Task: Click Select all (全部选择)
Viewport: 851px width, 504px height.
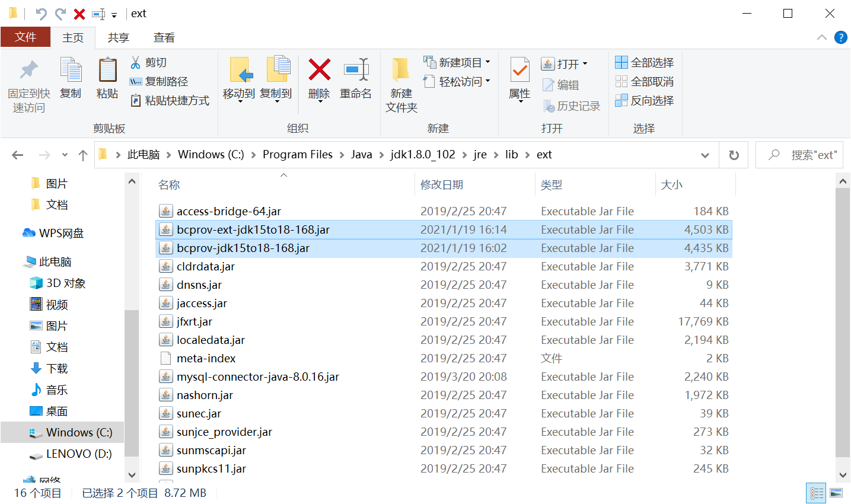Action: click(644, 62)
